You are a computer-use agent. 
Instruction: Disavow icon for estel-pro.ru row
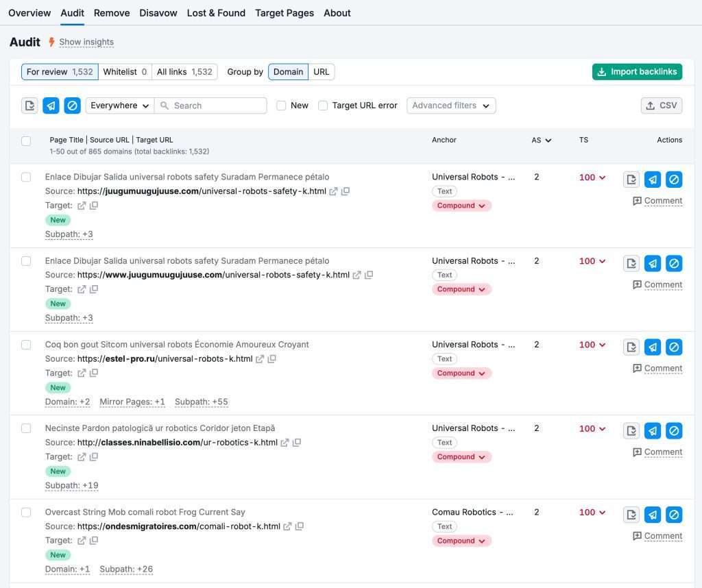pos(674,347)
